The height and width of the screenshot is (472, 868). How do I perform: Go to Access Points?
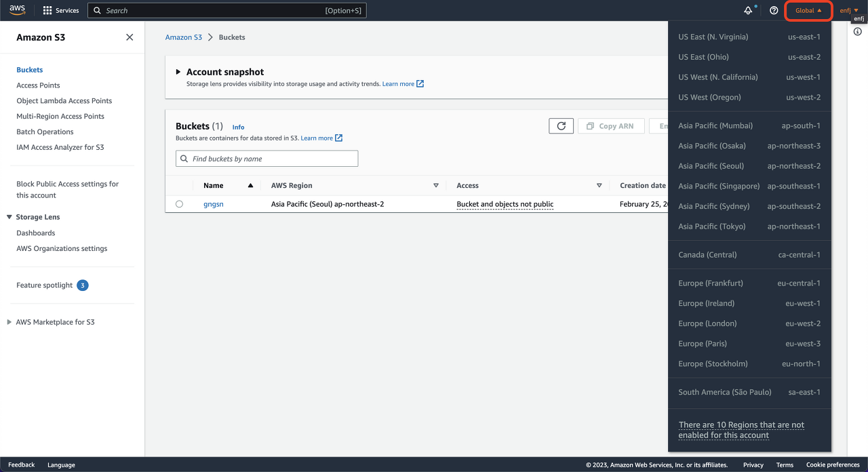tap(38, 85)
